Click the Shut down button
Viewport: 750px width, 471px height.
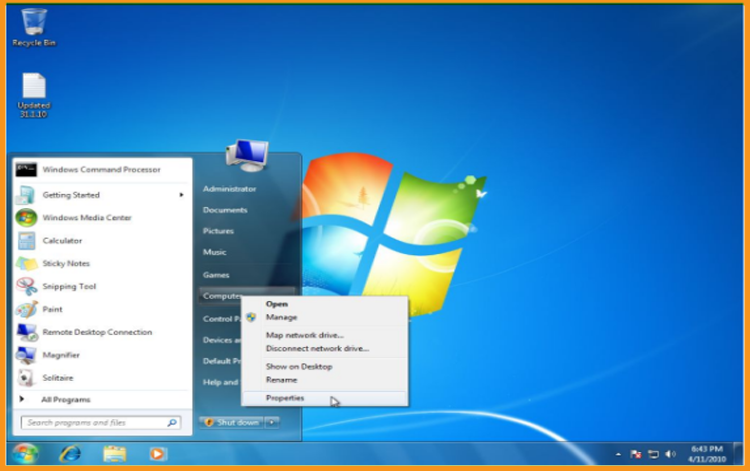(232, 422)
